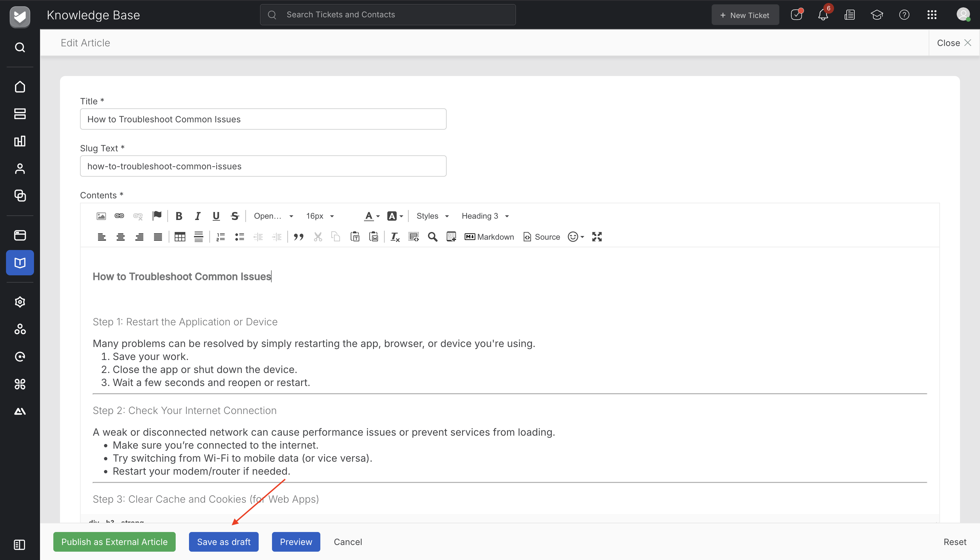
Task: Open the background color picker
Action: 395,216
